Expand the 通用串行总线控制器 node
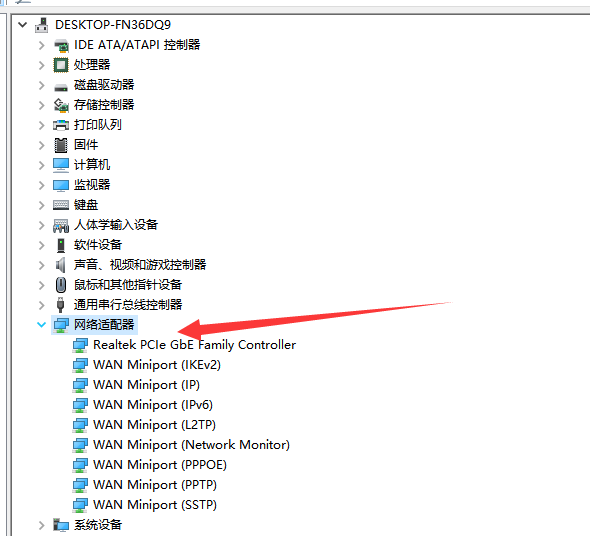Image resolution: width=590 pixels, height=536 pixels. [41, 305]
